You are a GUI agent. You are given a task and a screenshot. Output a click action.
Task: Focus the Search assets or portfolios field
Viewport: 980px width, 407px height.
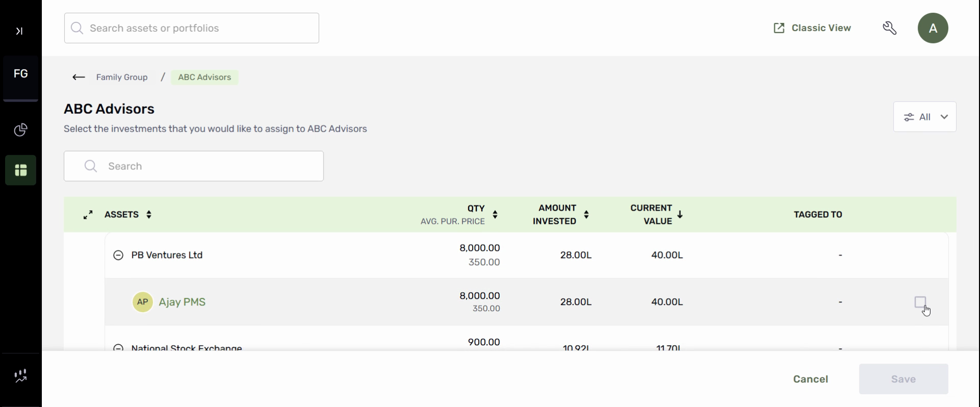coord(191,28)
